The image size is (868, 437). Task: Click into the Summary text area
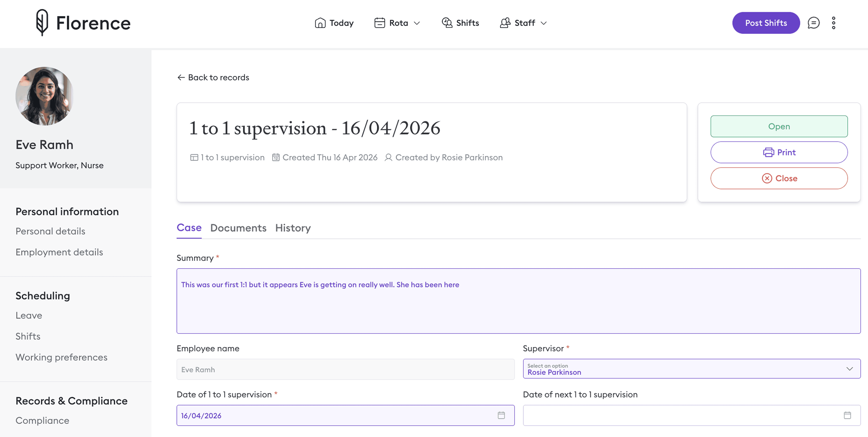[x=518, y=301]
